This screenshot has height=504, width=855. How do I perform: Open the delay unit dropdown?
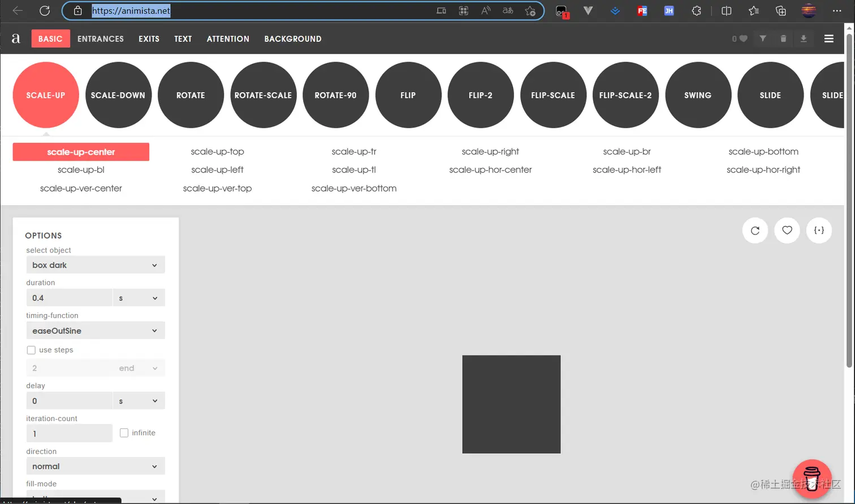[x=139, y=401]
